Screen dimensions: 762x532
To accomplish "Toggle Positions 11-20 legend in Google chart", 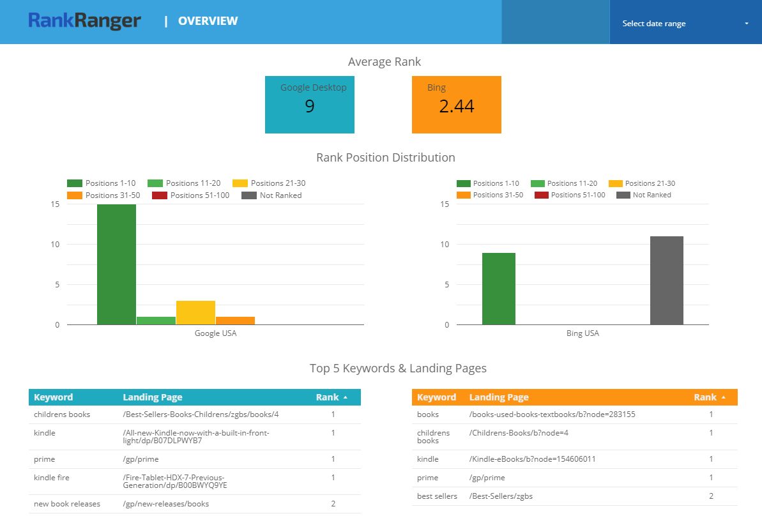I will [x=185, y=183].
